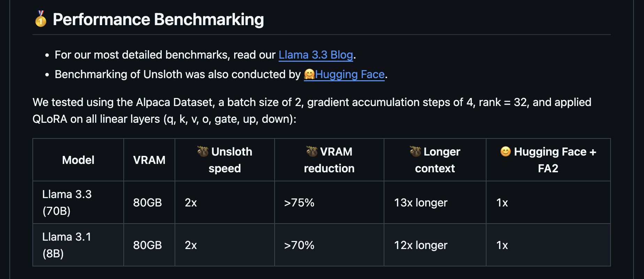The image size is (644, 279).
Task: Click the smiley emoji beside Hugging Face + FA2
Action: click(506, 151)
